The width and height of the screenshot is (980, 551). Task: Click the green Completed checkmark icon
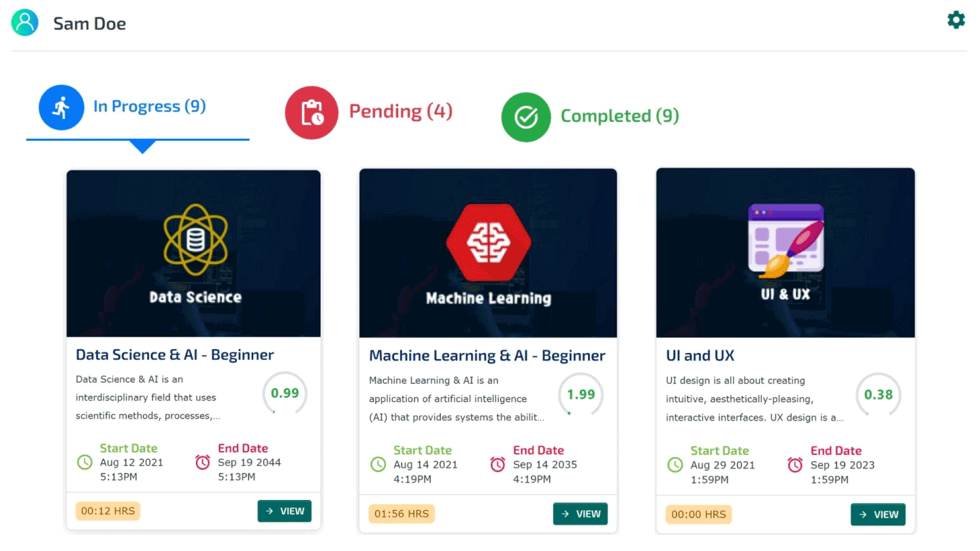525,117
